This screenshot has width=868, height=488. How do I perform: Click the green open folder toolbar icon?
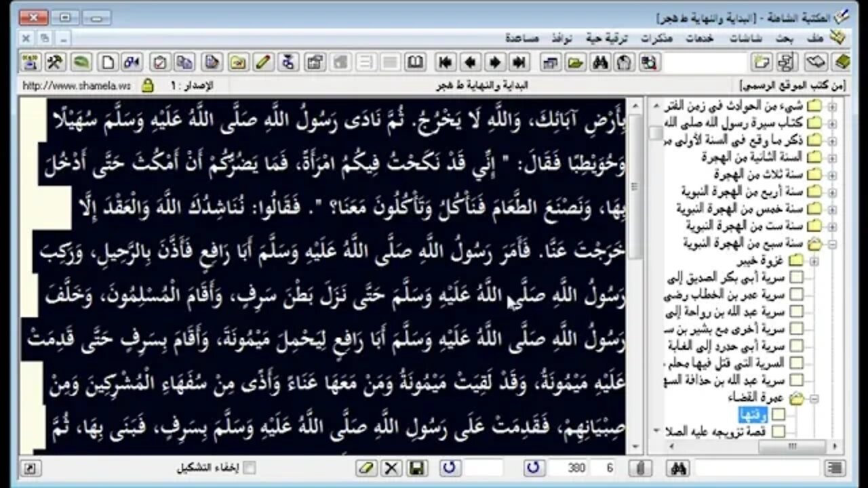pos(575,63)
